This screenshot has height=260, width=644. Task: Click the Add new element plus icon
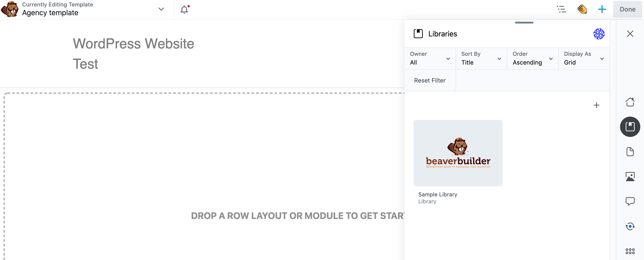pos(597,105)
